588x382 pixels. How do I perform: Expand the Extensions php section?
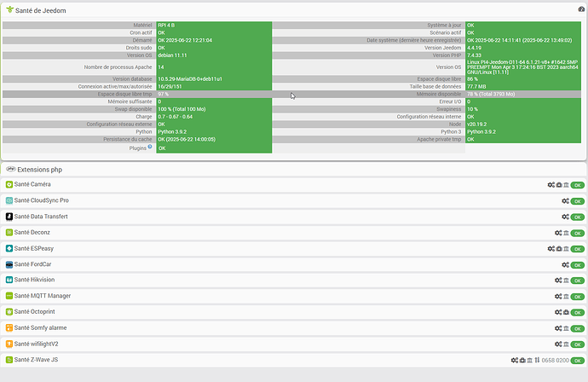coord(39,170)
